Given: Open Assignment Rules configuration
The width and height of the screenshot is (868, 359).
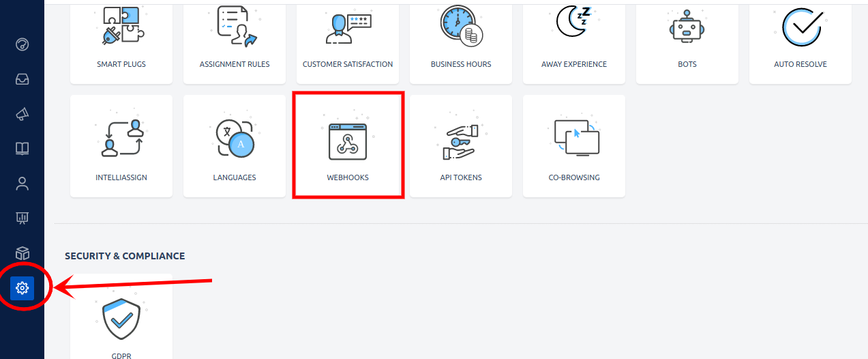Looking at the screenshot, I should pyautogui.click(x=235, y=41).
